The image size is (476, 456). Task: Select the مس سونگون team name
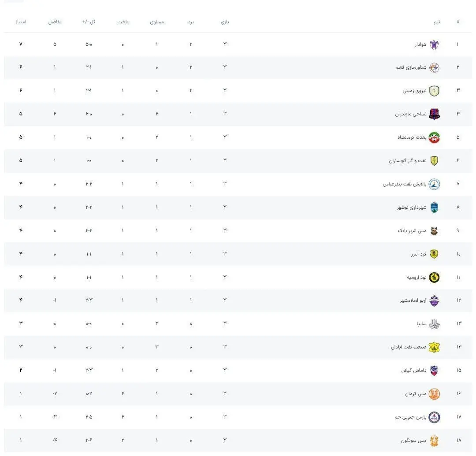click(x=413, y=441)
